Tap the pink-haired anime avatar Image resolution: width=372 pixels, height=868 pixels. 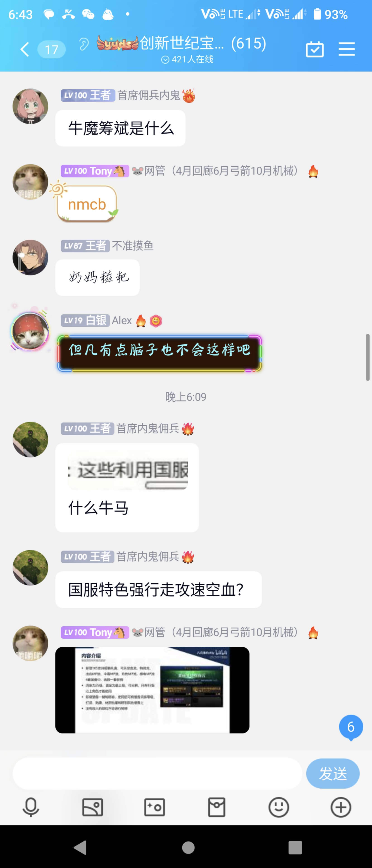(30, 106)
